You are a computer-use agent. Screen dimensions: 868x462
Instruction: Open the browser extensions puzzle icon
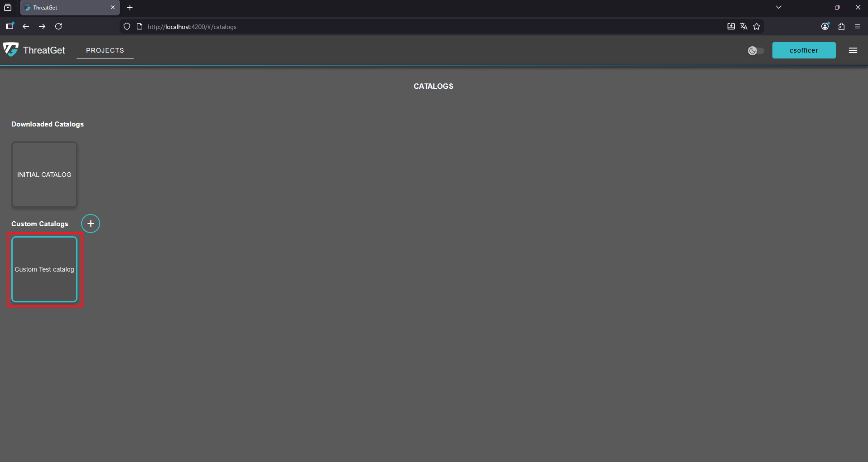tap(841, 26)
